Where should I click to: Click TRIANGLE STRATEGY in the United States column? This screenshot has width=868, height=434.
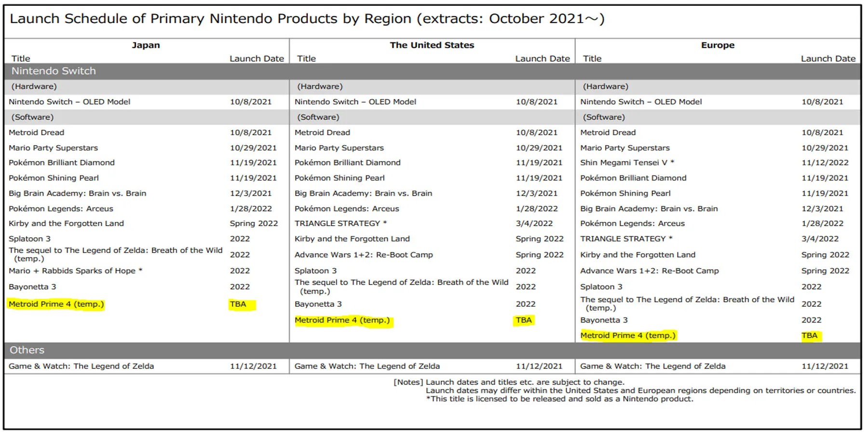tap(339, 223)
